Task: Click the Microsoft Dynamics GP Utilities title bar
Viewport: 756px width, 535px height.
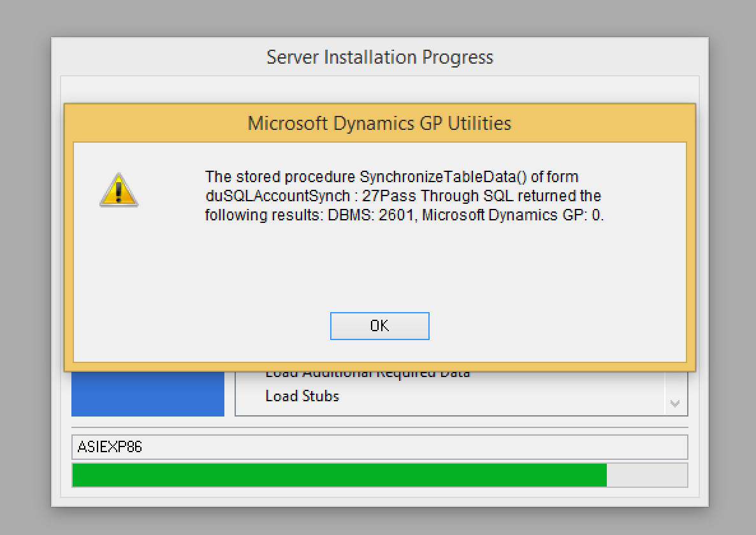Action: pyautogui.click(x=379, y=123)
